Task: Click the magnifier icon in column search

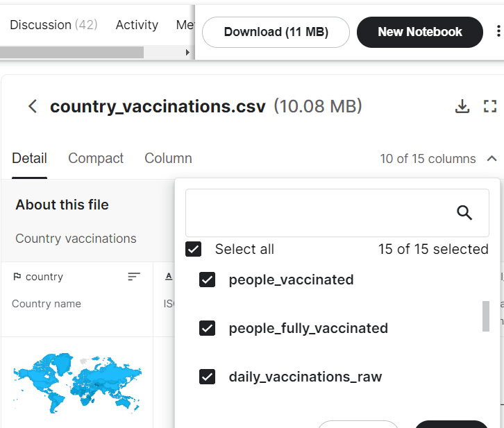Action: (x=464, y=213)
